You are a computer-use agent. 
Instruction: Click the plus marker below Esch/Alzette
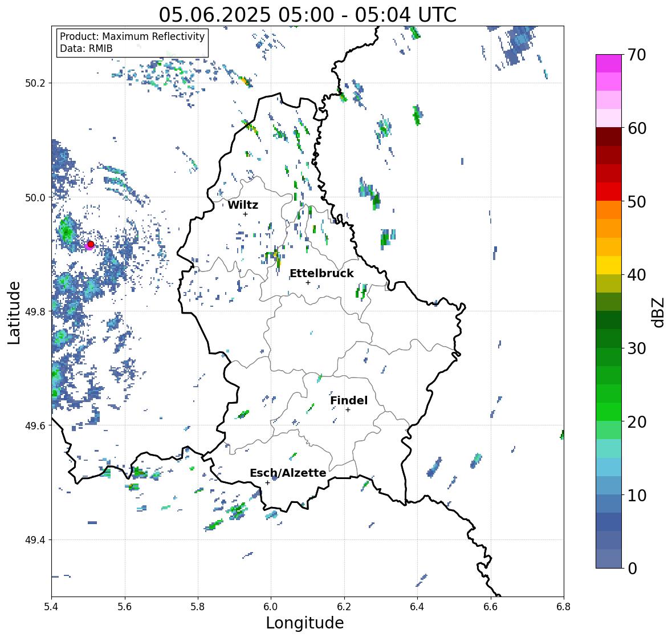pyautogui.click(x=267, y=482)
